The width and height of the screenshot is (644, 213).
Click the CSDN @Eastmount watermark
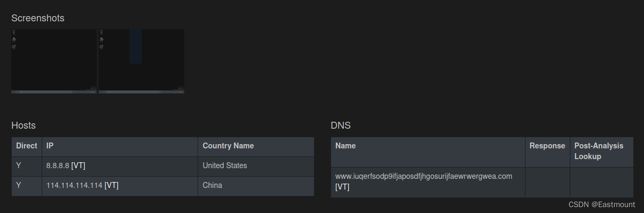pyautogui.click(x=602, y=204)
